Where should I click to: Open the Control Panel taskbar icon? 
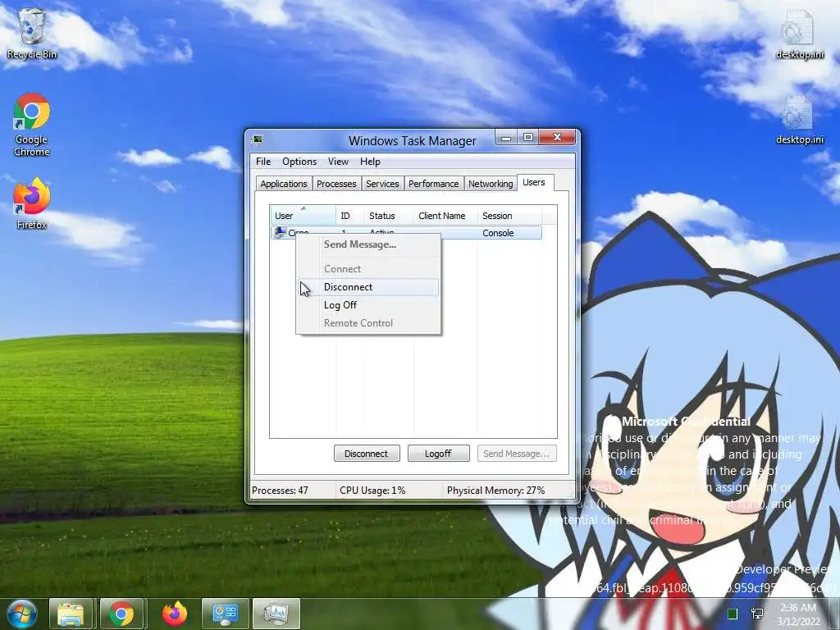coord(225,614)
